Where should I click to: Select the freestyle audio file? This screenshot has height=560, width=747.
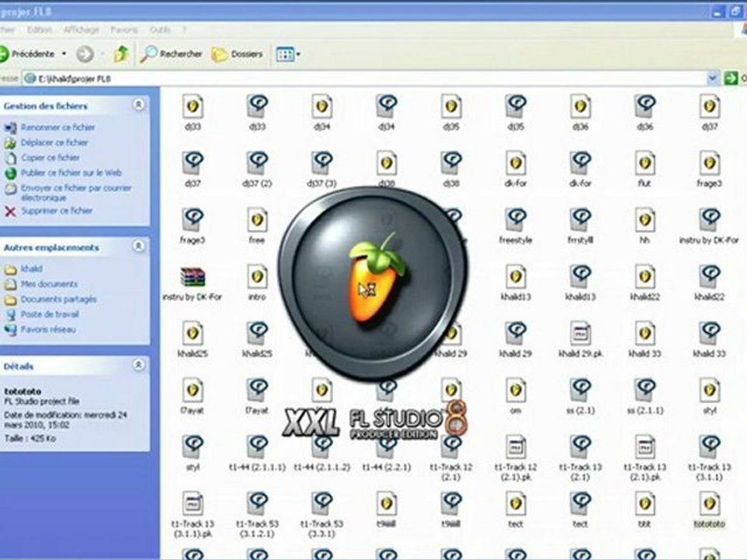click(x=515, y=226)
